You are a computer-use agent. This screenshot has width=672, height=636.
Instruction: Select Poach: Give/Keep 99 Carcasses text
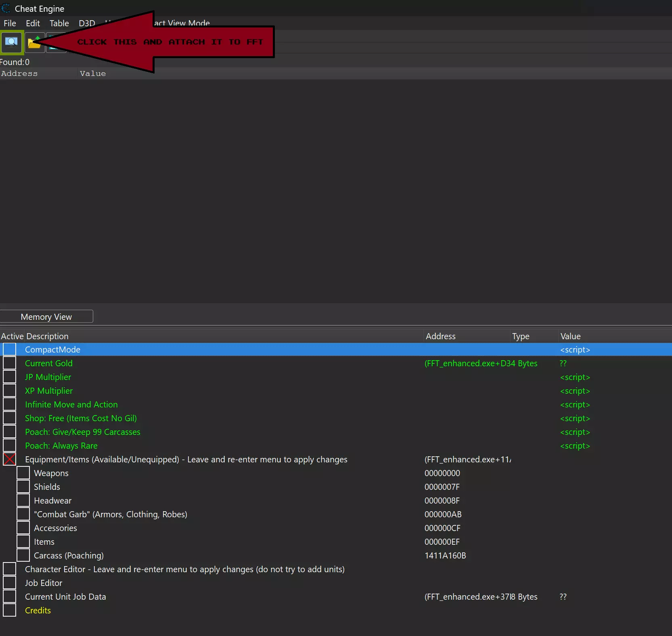(83, 432)
